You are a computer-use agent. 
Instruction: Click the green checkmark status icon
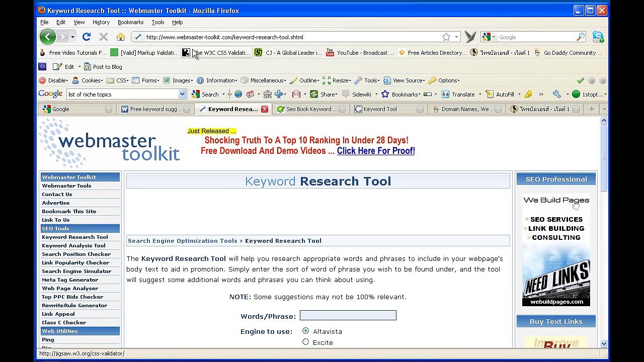(581, 80)
